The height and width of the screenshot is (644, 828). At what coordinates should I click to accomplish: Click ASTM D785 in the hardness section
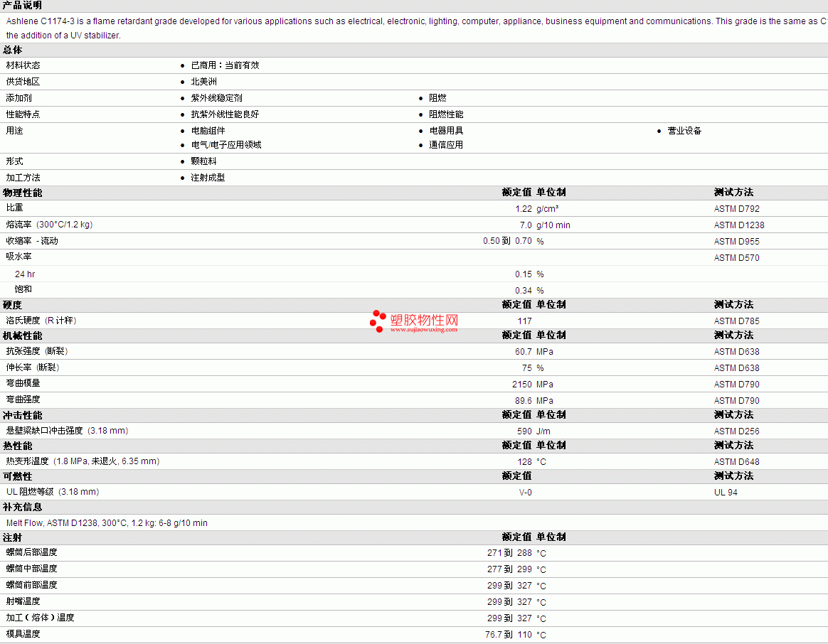point(737,321)
